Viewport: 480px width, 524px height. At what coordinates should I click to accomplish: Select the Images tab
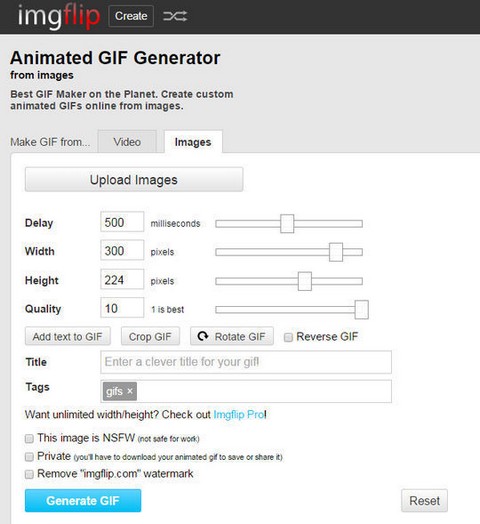(193, 142)
